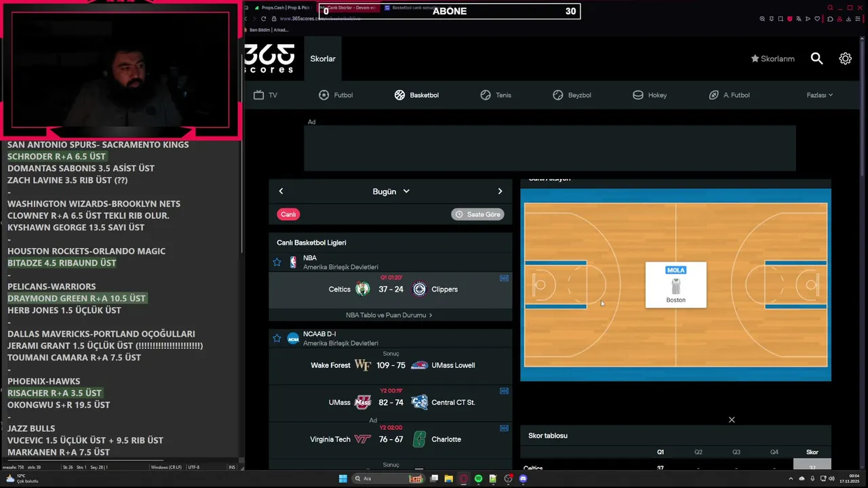This screenshot has width=868, height=488.
Task: Click the Q1 column header
Action: [660, 452]
